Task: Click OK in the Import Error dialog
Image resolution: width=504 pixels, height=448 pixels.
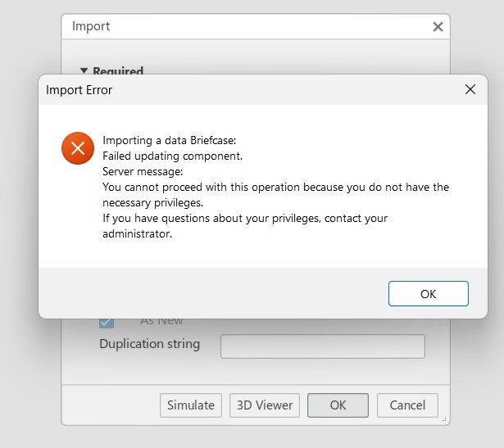Action: click(428, 294)
